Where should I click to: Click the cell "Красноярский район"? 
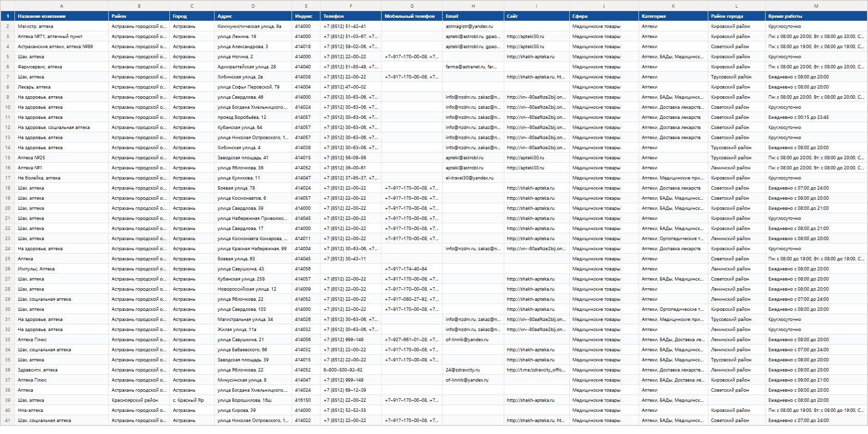[x=139, y=400]
